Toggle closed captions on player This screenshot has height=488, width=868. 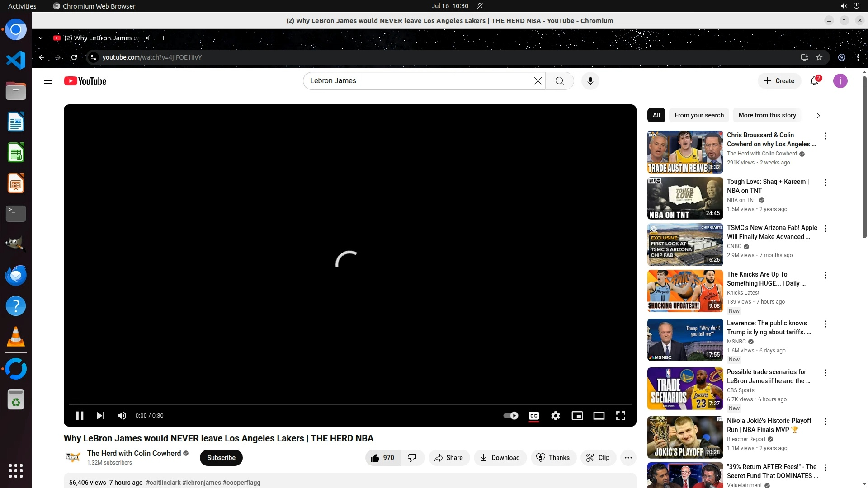tap(533, 416)
